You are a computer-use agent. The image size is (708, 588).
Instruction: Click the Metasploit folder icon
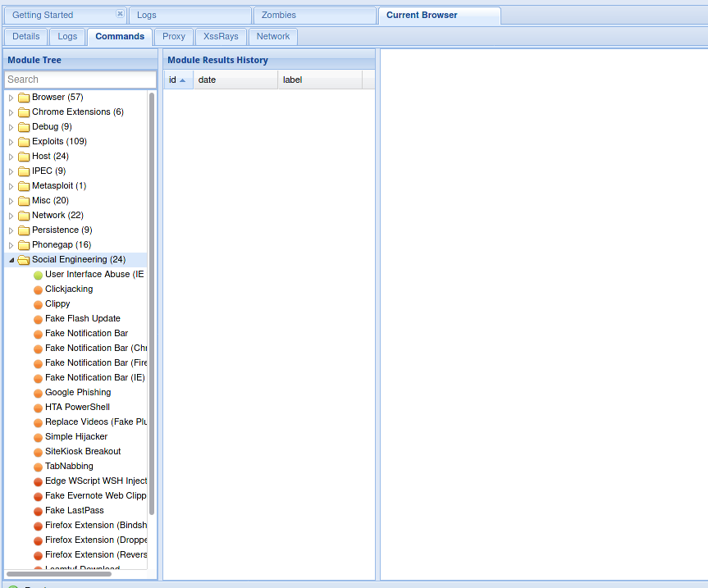pyautogui.click(x=24, y=186)
